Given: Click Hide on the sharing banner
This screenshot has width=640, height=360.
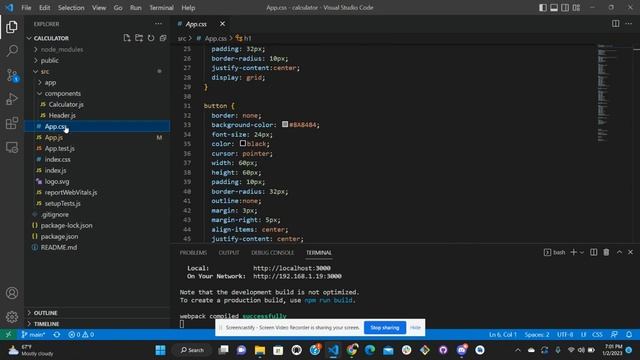Looking at the screenshot, I should point(415,327).
